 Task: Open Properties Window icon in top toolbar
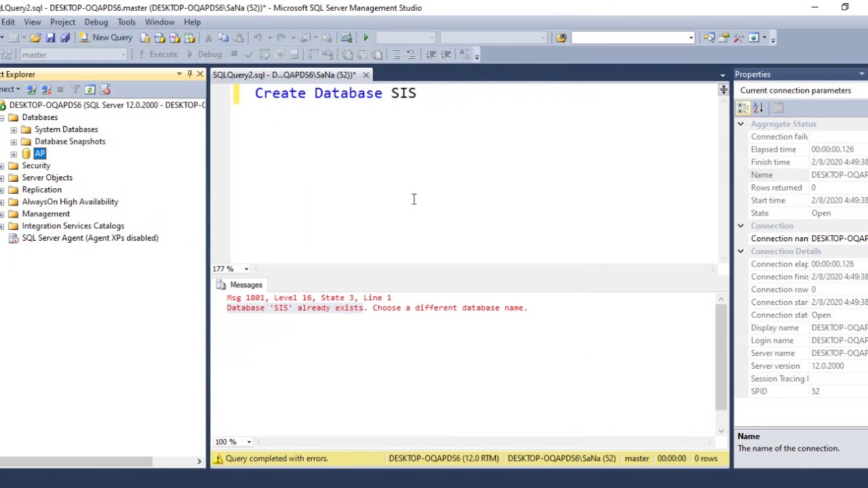click(724, 38)
